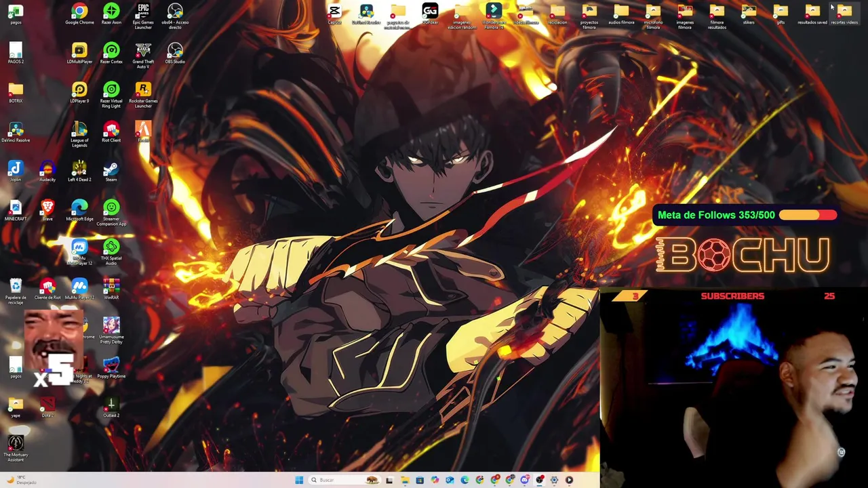868x488 pixels.
Task: Click the Meta de Follows progress bar
Action: (808, 215)
